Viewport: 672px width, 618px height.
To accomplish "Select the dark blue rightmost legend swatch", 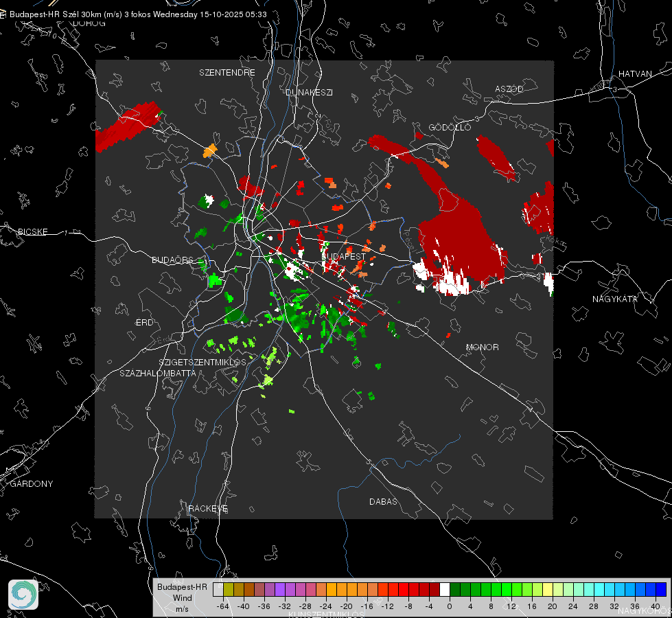I will pos(661,589).
